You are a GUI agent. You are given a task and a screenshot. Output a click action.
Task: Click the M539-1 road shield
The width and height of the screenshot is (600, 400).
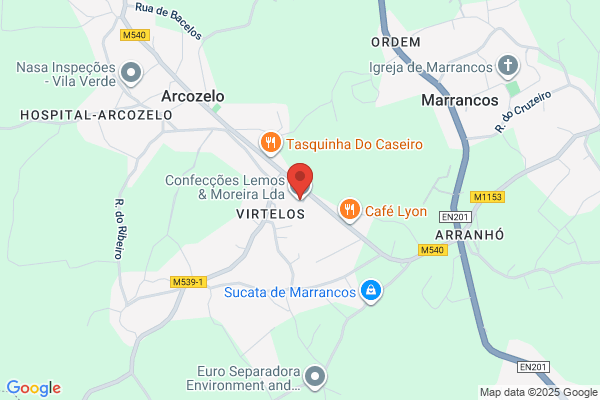(188, 282)
